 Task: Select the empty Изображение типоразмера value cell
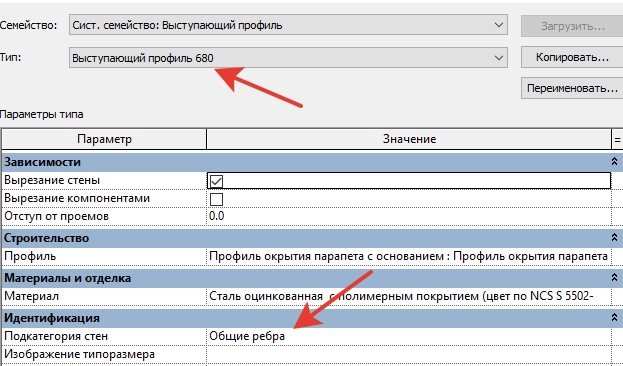coord(408,354)
